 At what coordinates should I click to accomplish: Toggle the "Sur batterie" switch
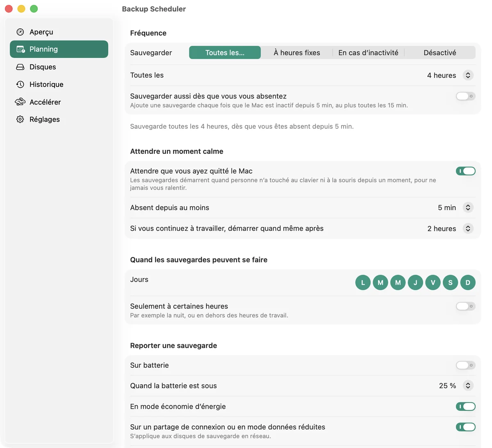pyautogui.click(x=466, y=365)
